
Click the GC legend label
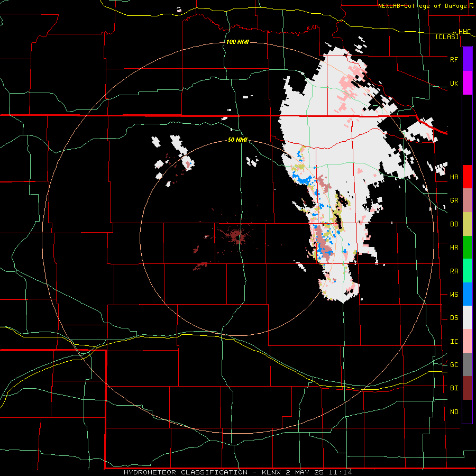click(454, 365)
